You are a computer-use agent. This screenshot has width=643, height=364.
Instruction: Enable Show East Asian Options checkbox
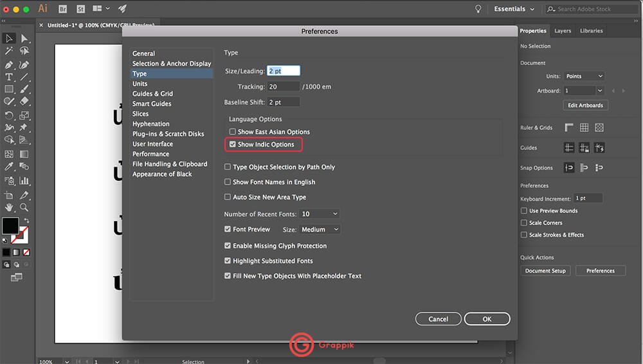[233, 132]
